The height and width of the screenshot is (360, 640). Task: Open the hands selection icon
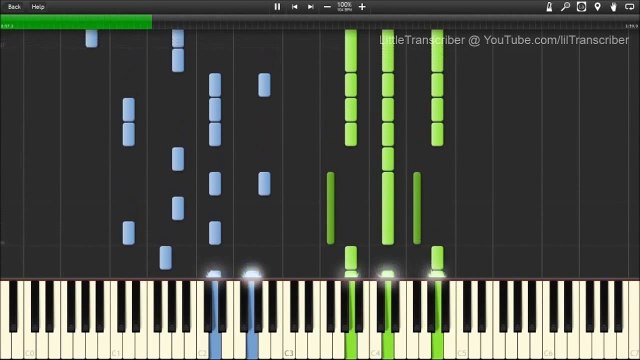pos(613,7)
